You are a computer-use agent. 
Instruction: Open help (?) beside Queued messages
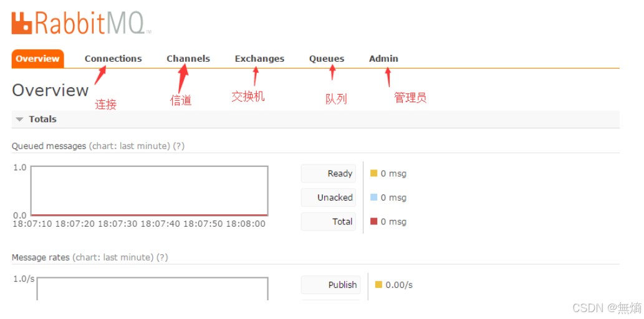179,146
